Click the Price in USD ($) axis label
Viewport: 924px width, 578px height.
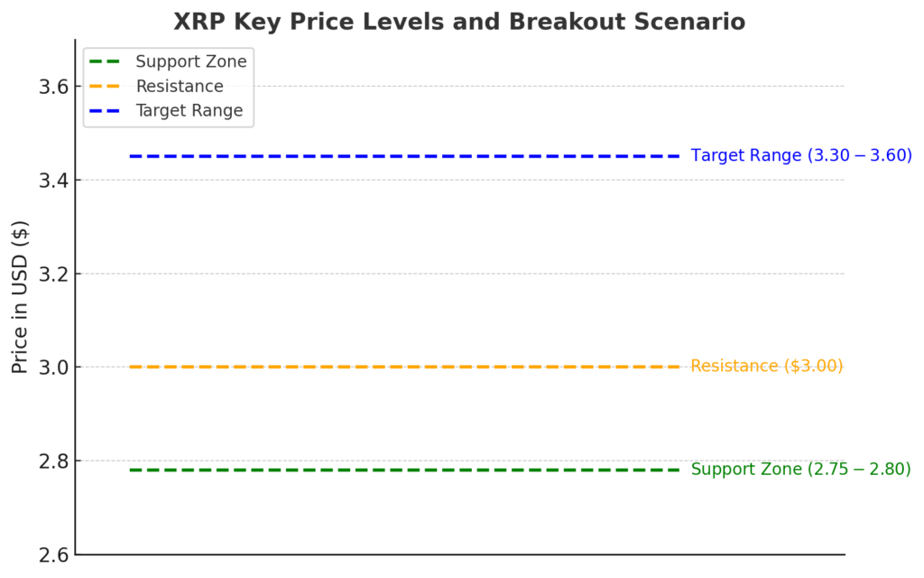click(x=20, y=295)
